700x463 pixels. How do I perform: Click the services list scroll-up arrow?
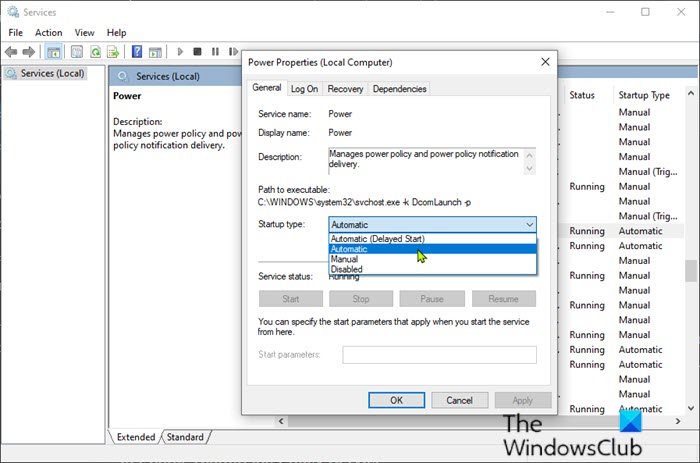[691, 93]
